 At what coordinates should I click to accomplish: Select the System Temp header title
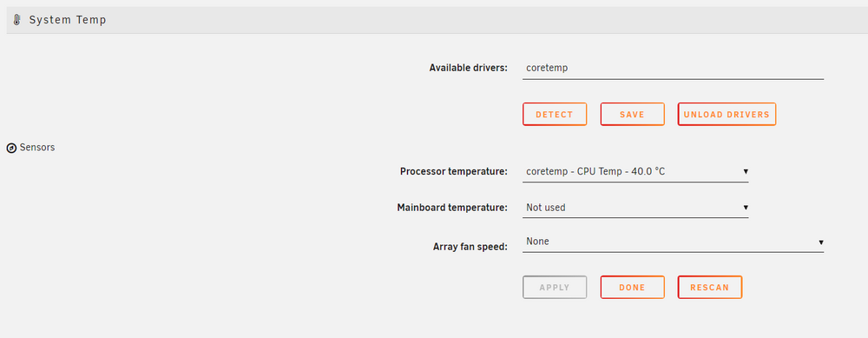pos(68,20)
